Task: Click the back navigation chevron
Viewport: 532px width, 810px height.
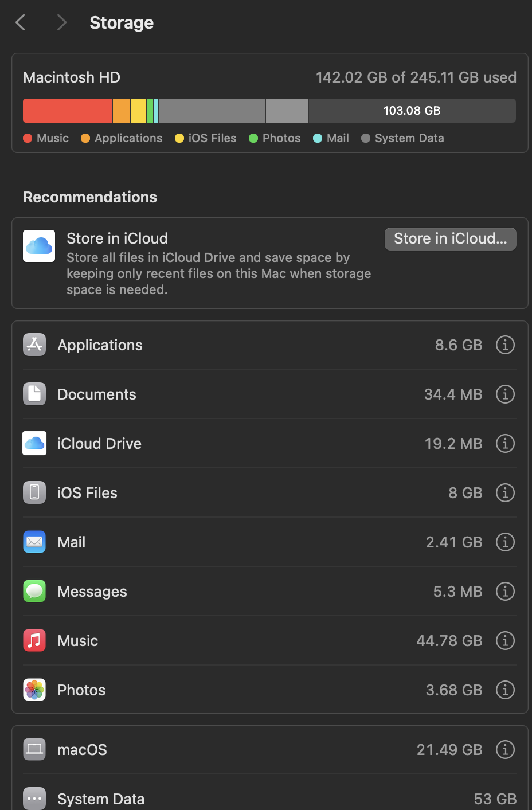Action: click(x=21, y=23)
